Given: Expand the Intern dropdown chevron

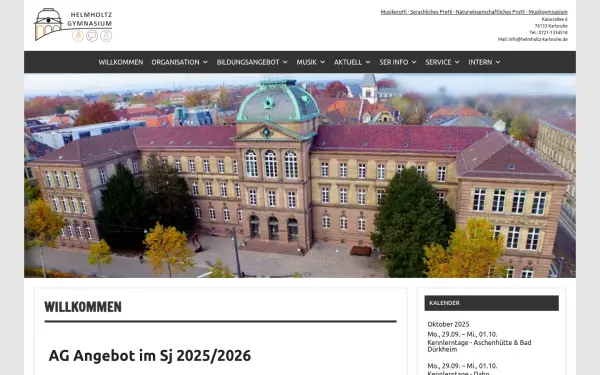Looking at the screenshot, I should pyautogui.click(x=498, y=62).
